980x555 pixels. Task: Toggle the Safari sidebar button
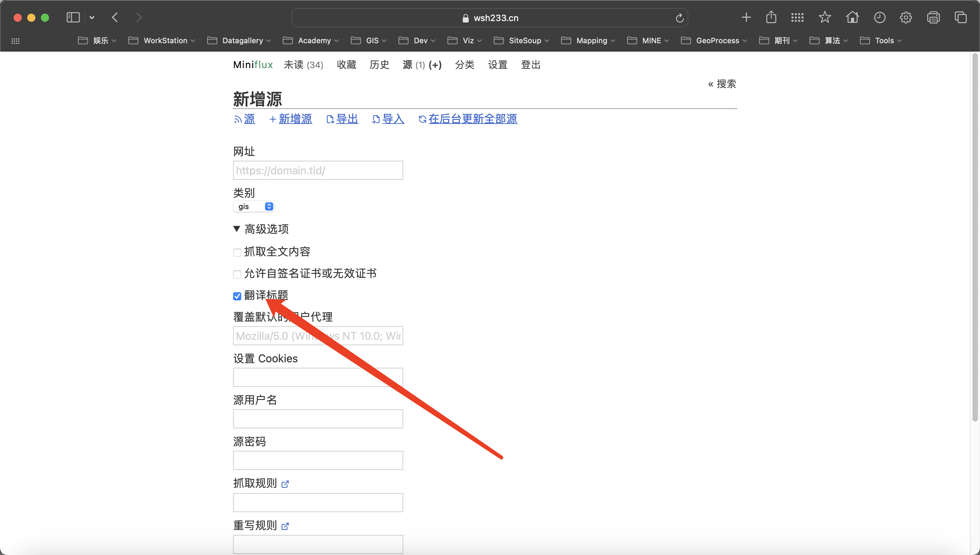click(73, 17)
